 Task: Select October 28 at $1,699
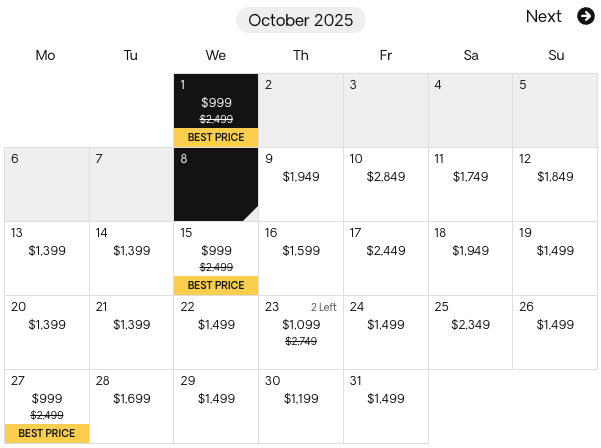131,406
